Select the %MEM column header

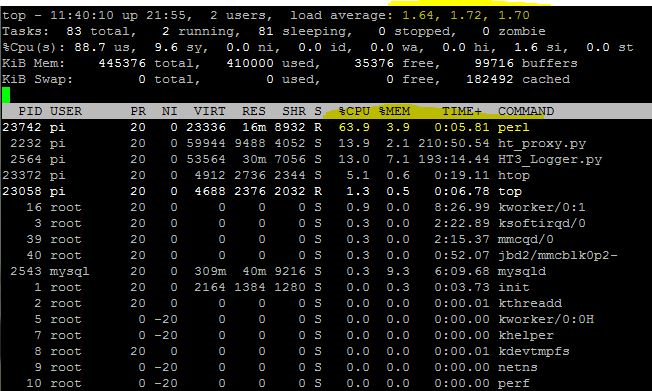tap(394, 111)
